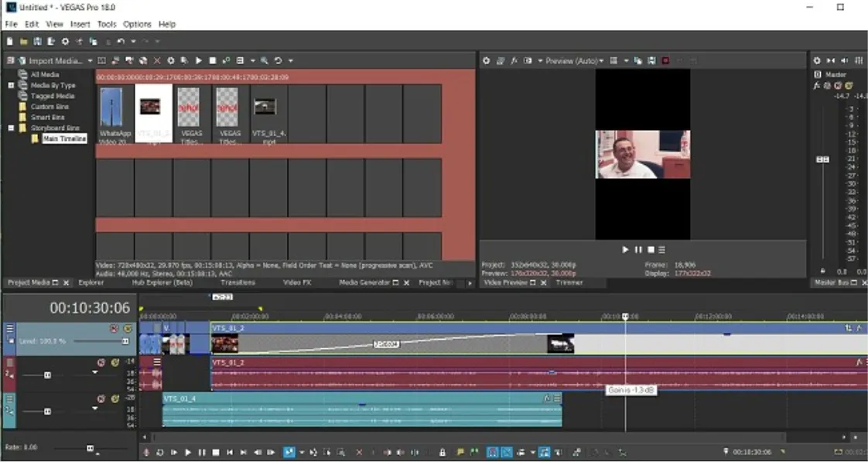Create a new project via toolbar icon
Screen dimensions: 868x462
pyautogui.click(x=10, y=42)
